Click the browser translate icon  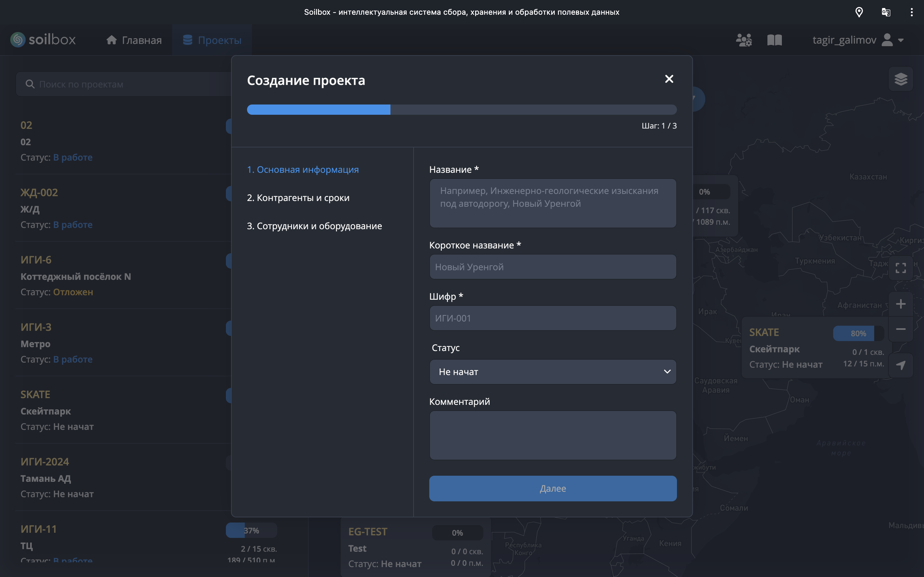click(886, 12)
